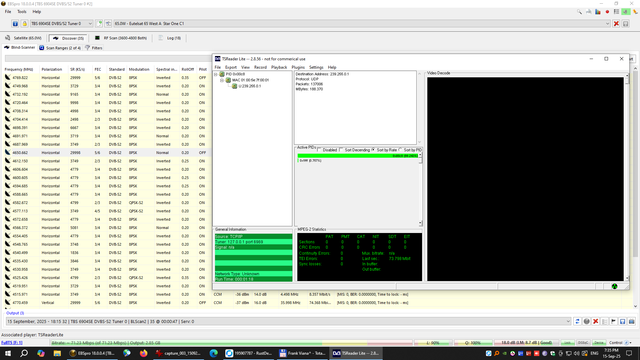Collapse the MAC 01:00:5e tree node
The image size is (640, 360).
222,80
